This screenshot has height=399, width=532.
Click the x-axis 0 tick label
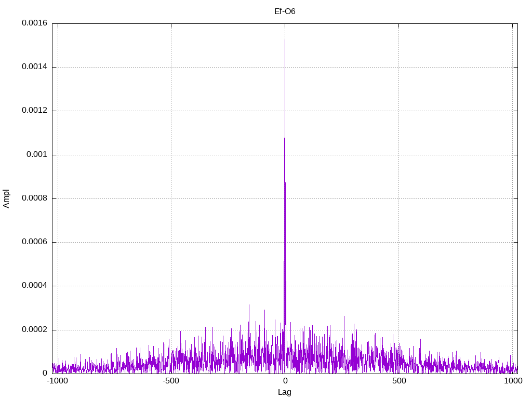(x=285, y=381)
